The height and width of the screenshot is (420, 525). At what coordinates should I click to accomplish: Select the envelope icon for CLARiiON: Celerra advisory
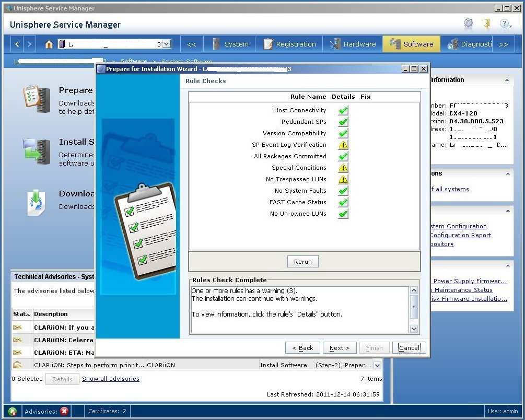pyautogui.click(x=17, y=340)
